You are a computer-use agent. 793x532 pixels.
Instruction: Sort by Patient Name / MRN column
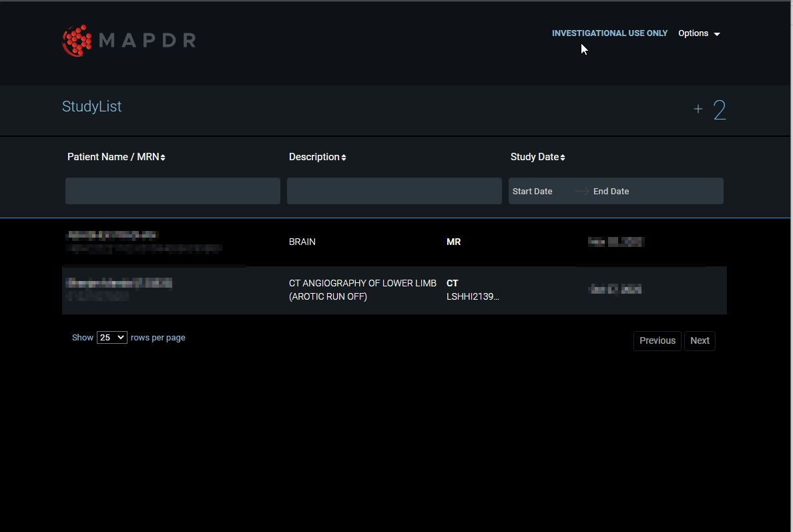116,157
